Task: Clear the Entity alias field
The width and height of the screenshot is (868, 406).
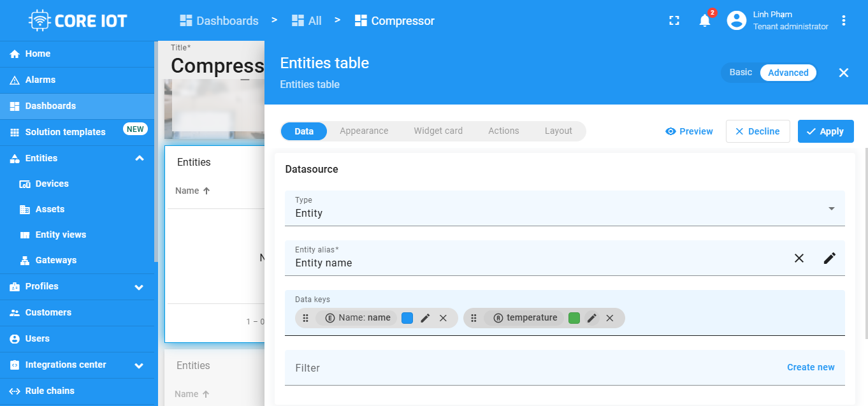Action: (799, 258)
